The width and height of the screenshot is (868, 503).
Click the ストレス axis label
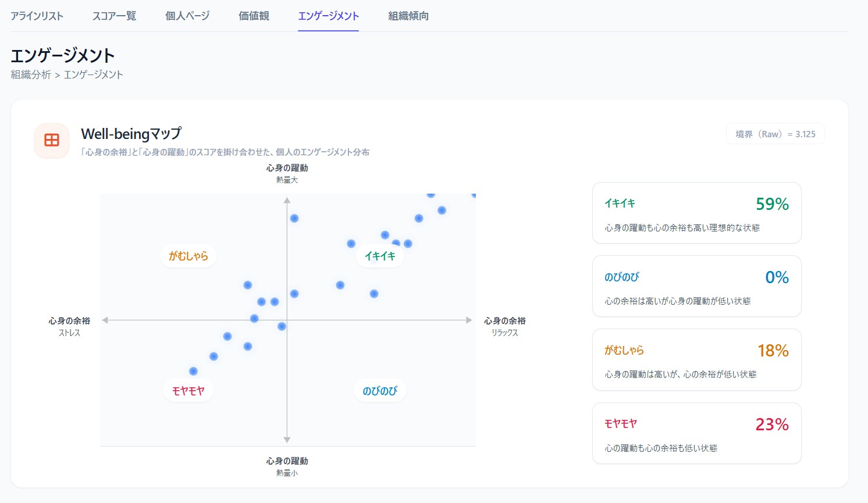(x=69, y=333)
